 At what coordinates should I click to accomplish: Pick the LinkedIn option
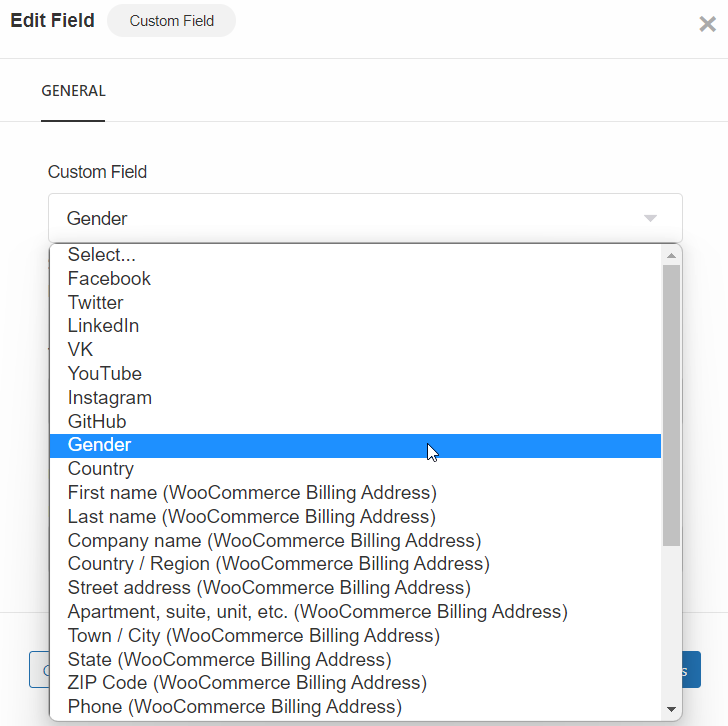tap(355, 326)
